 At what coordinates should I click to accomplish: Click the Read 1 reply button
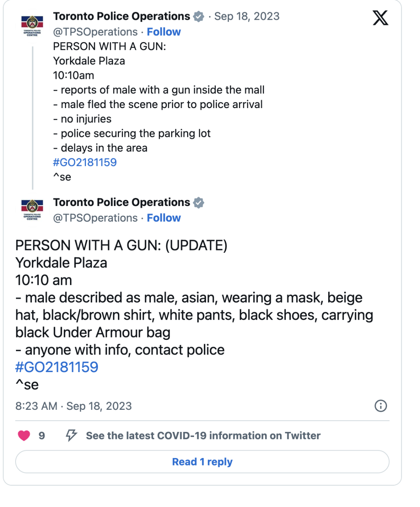pyautogui.click(x=202, y=462)
